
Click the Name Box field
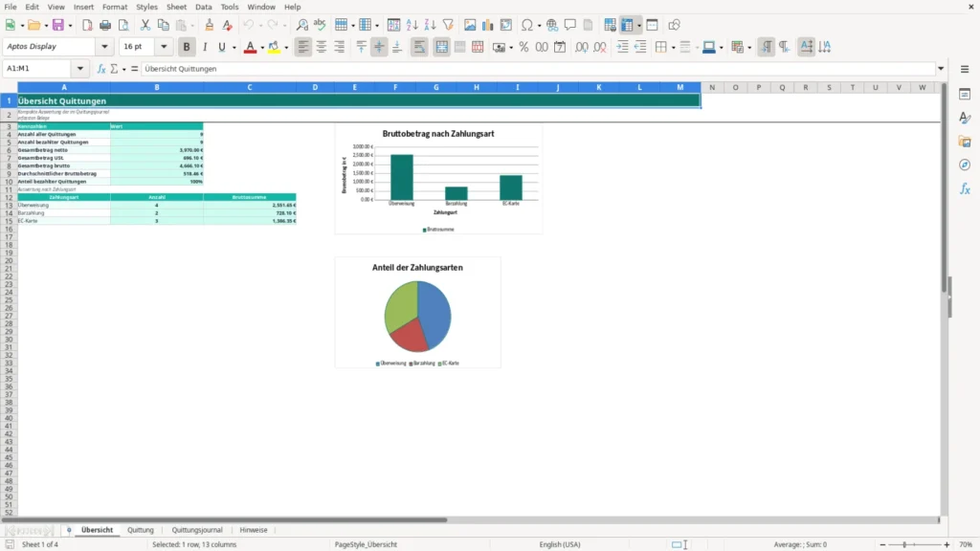(x=37, y=68)
